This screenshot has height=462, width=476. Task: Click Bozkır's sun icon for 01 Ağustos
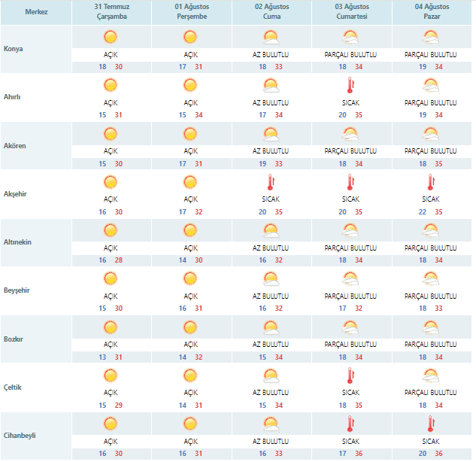[x=190, y=327]
